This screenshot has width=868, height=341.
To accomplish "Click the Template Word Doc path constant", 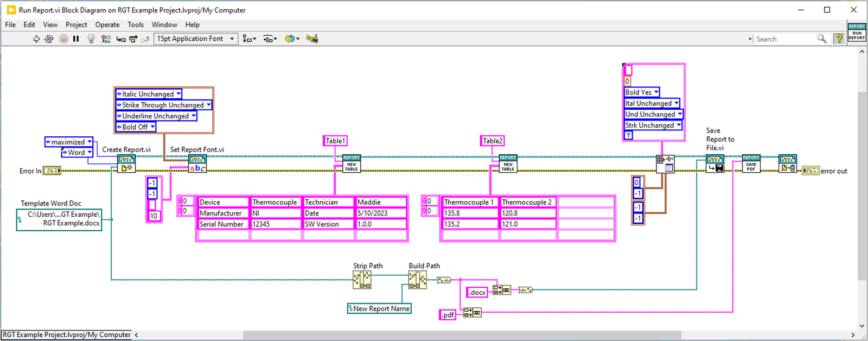I will click(59, 219).
